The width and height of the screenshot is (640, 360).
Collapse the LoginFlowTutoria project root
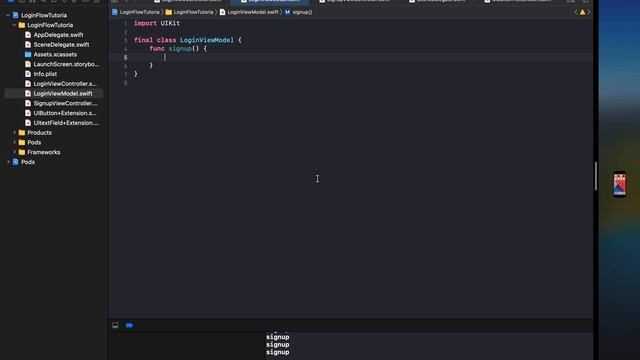[8, 15]
